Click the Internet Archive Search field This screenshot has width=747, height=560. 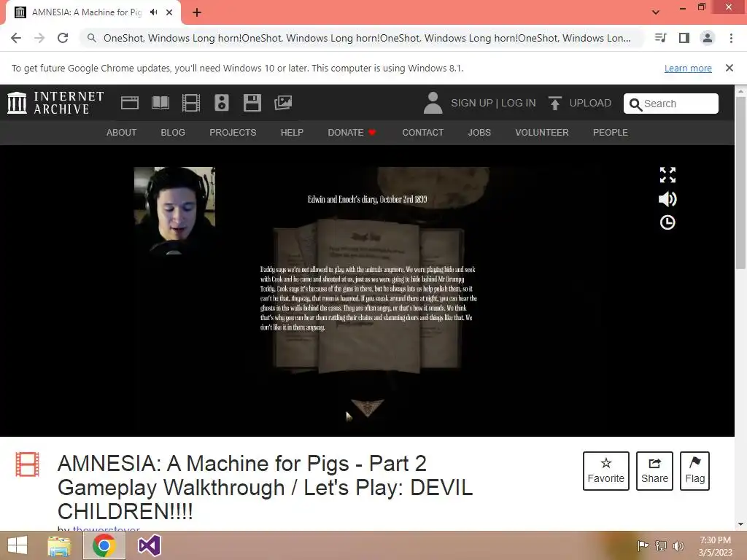point(671,104)
